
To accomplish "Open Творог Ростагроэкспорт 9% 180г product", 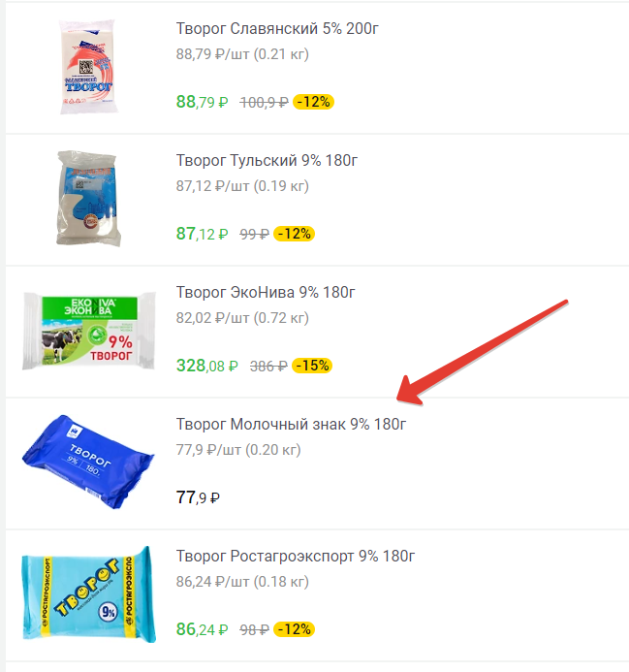I will [296, 557].
